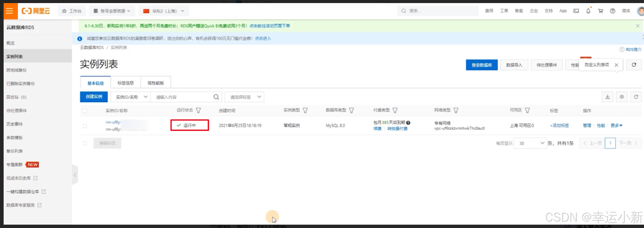
Task: Select all instances header checkbox
Action: (85, 111)
